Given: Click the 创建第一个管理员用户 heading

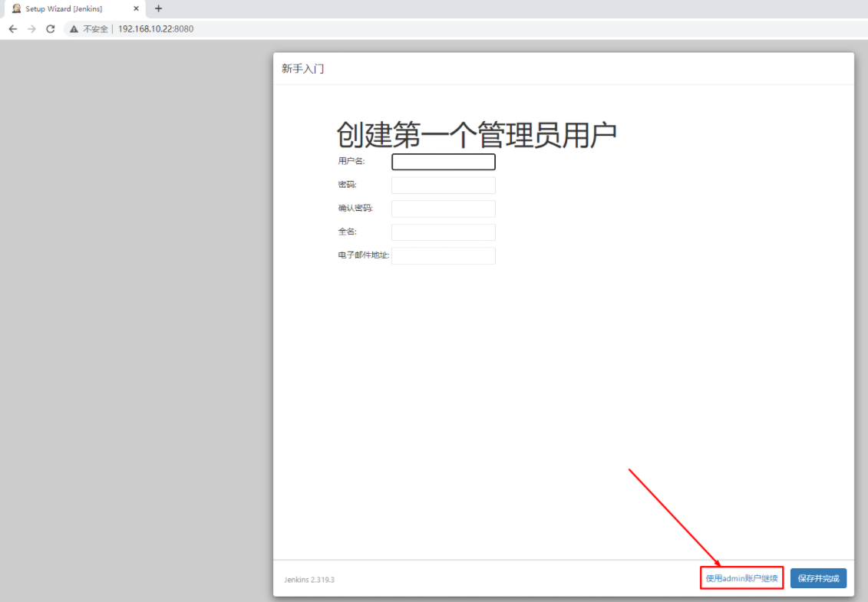Looking at the screenshot, I should coord(477,135).
